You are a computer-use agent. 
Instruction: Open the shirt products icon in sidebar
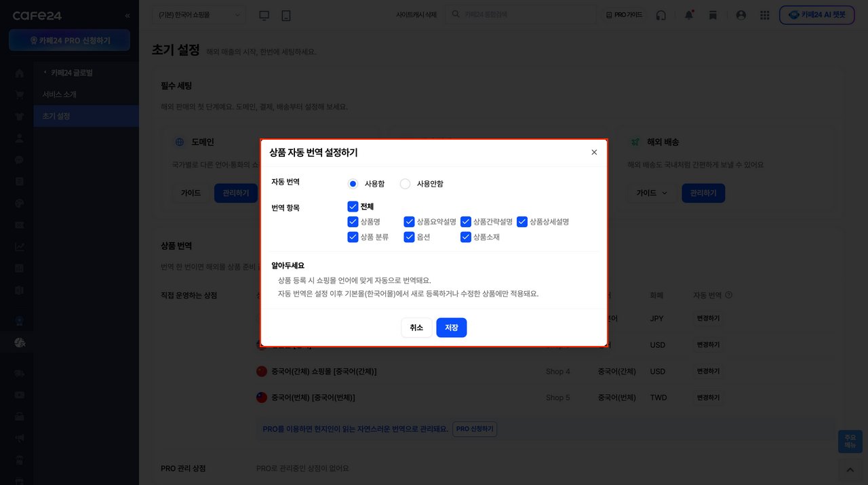tap(20, 116)
